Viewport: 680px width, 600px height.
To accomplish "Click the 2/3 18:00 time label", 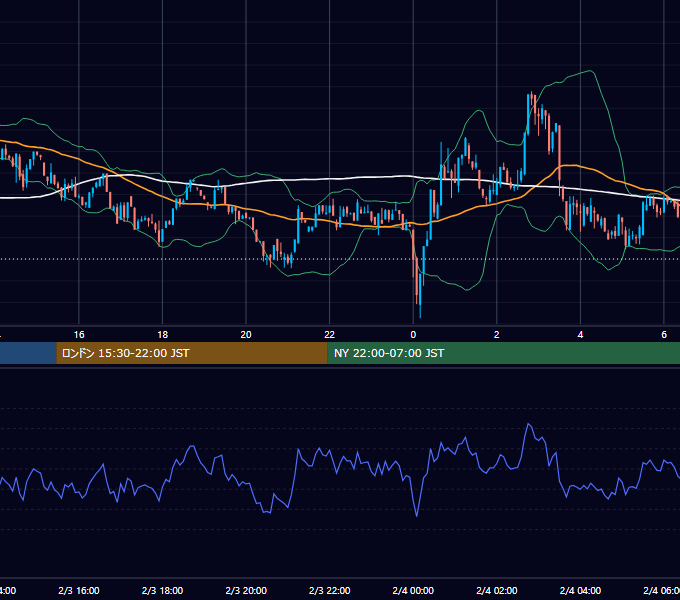I will 163,590.
